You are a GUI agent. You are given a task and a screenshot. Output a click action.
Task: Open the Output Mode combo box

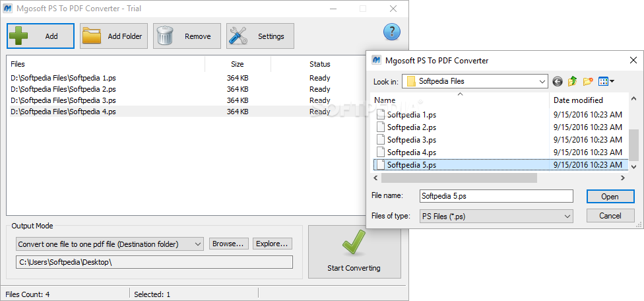(x=110, y=244)
